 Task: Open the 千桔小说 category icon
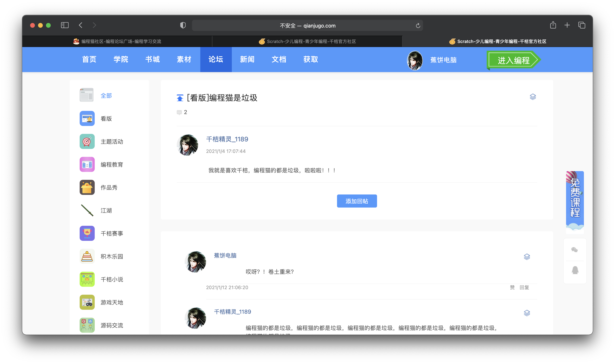click(87, 279)
